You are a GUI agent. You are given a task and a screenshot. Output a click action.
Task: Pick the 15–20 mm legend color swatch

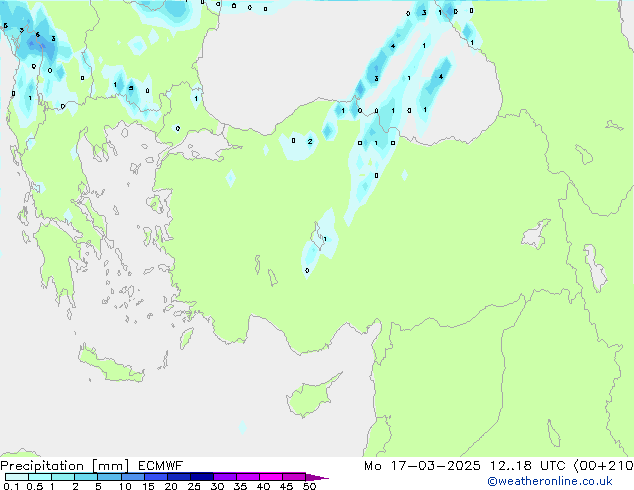(156, 477)
